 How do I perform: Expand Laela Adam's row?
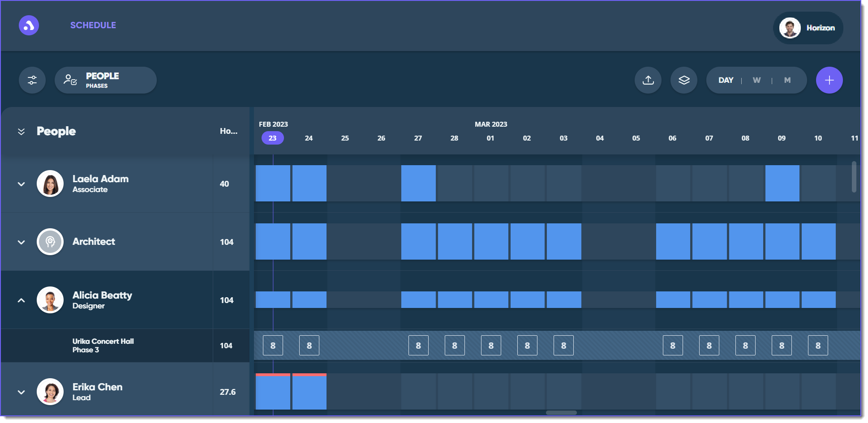21,184
